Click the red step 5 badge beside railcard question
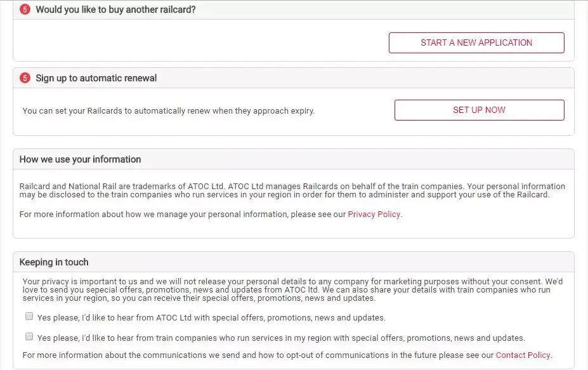The height and width of the screenshot is (370, 588). [x=24, y=10]
